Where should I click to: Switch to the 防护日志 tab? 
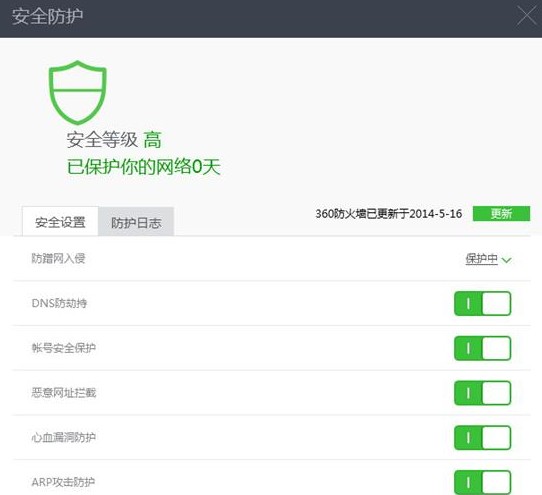(136, 222)
